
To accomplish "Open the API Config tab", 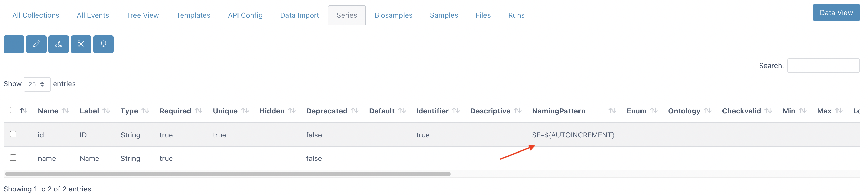I will 245,15.
